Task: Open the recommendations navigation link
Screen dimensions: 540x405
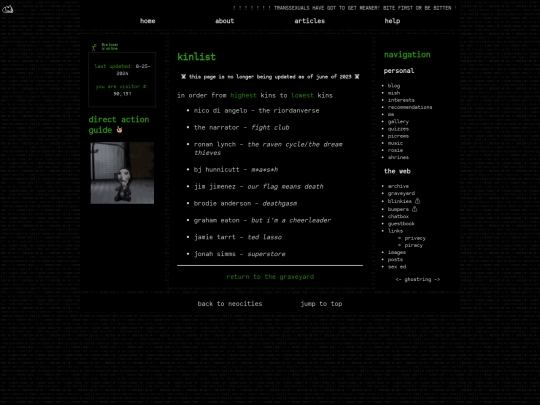Action: coord(410,107)
